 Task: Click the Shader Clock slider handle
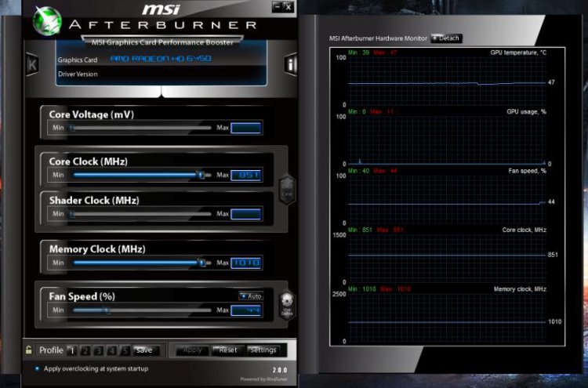click(x=72, y=214)
